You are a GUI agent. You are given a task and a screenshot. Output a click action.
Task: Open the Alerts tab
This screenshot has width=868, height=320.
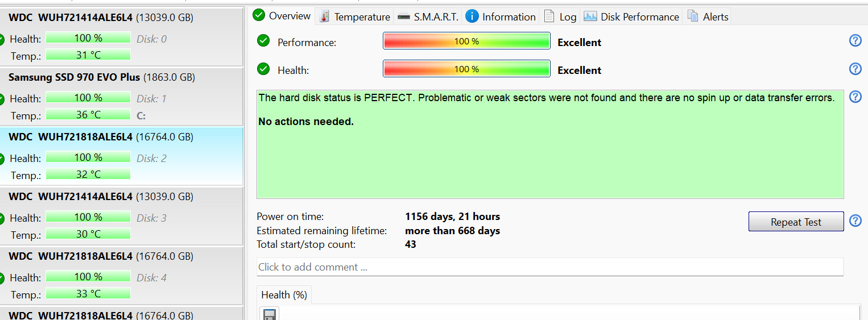(x=708, y=16)
